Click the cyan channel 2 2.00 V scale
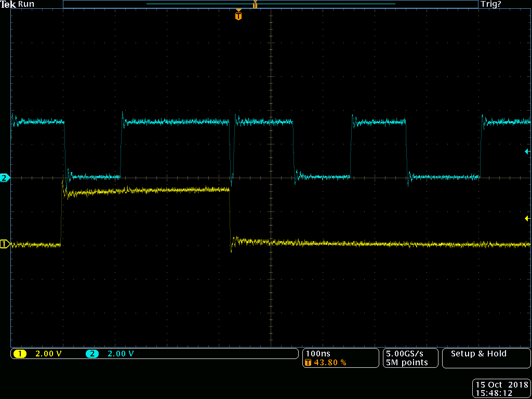The height and width of the screenshot is (399, 532). [x=121, y=354]
